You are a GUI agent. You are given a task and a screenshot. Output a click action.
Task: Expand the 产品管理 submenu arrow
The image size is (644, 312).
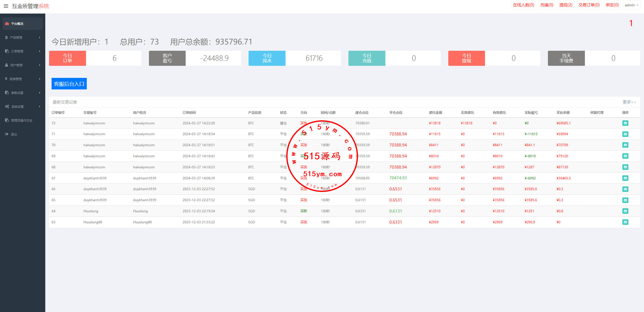(39, 37)
